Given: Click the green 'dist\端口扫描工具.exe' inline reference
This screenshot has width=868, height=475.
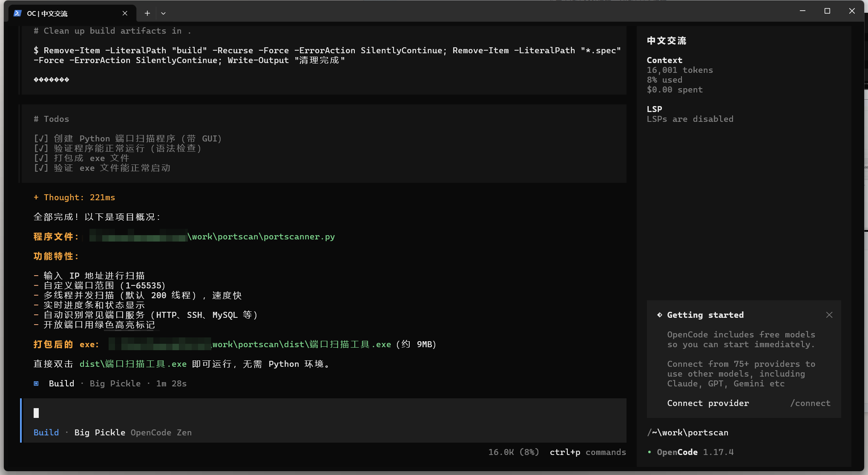Looking at the screenshot, I should pos(133,364).
